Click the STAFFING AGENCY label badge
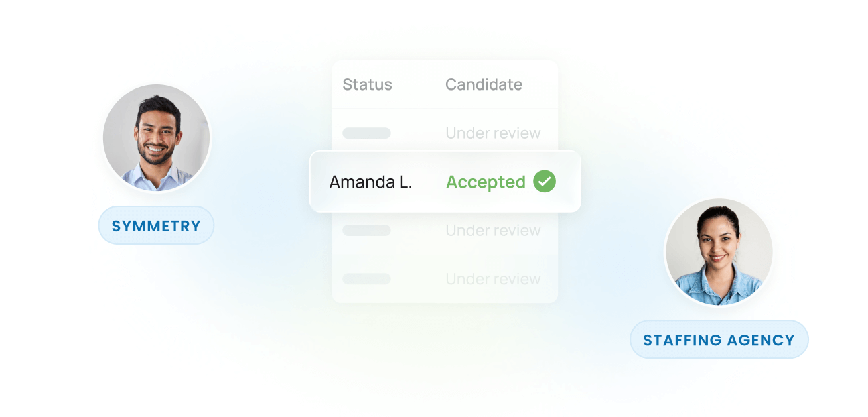The height and width of the screenshot is (417, 868). coord(719,340)
